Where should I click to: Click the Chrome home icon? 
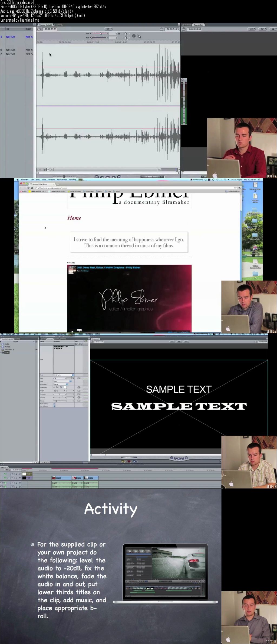click(32, 188)
